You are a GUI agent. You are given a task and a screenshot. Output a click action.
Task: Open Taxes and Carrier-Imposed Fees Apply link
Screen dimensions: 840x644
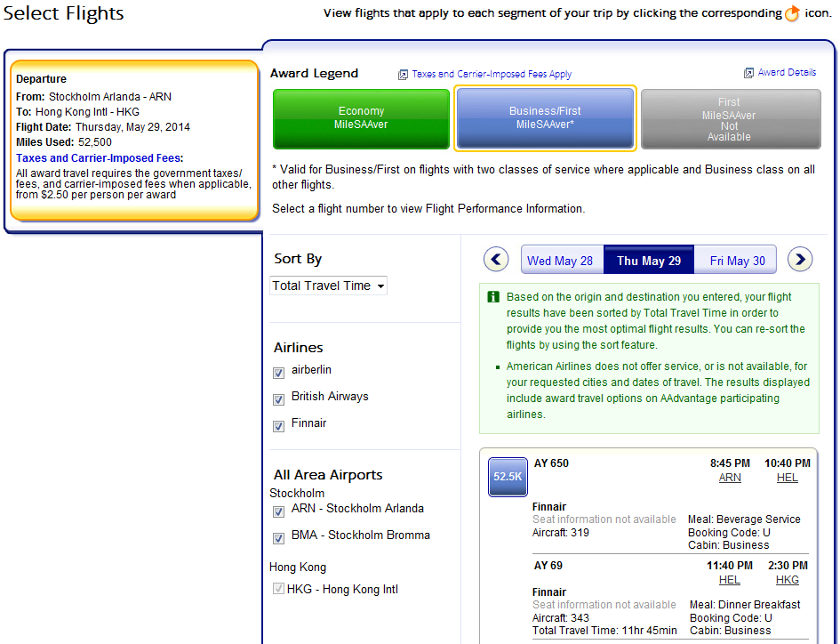coord(492,74)
